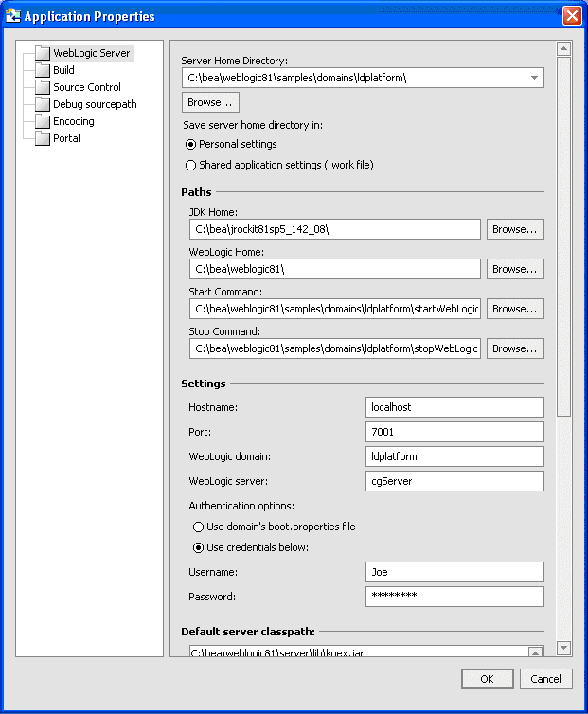Click the Password field
Screen dimensions: 588x714
tap(454, 597)
